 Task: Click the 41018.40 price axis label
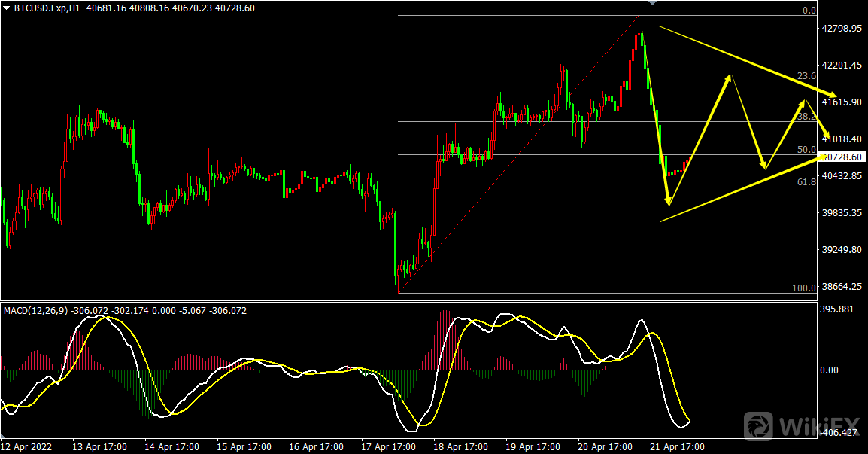[x=842, y=139]
